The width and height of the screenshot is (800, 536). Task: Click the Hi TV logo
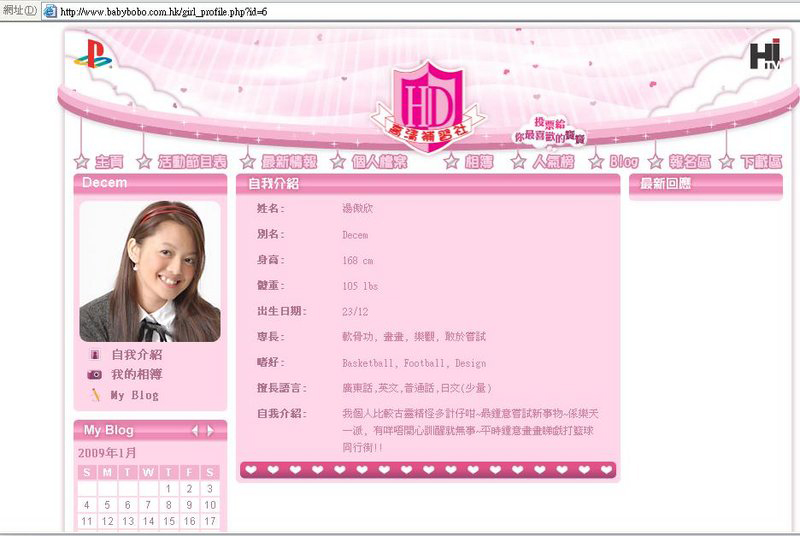[x=765, y=56]
